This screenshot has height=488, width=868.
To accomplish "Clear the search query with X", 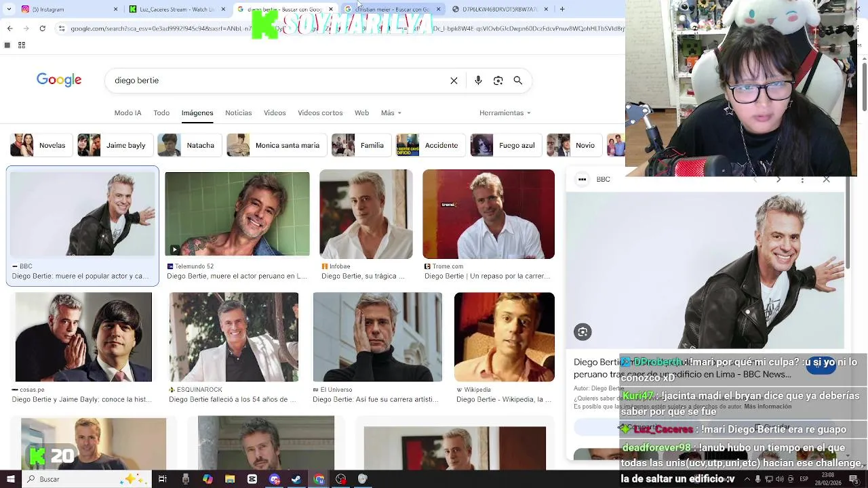I will click(x=454, y=81).
